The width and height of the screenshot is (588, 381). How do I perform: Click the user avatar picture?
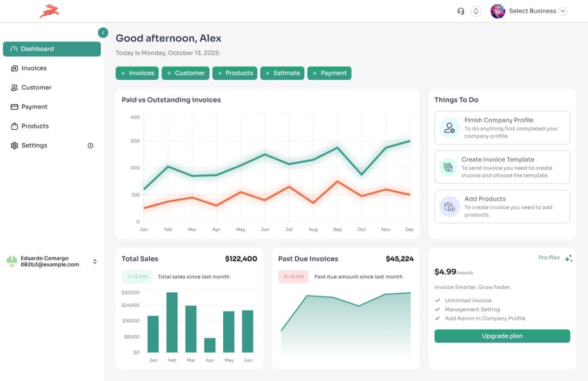(498, 11)
